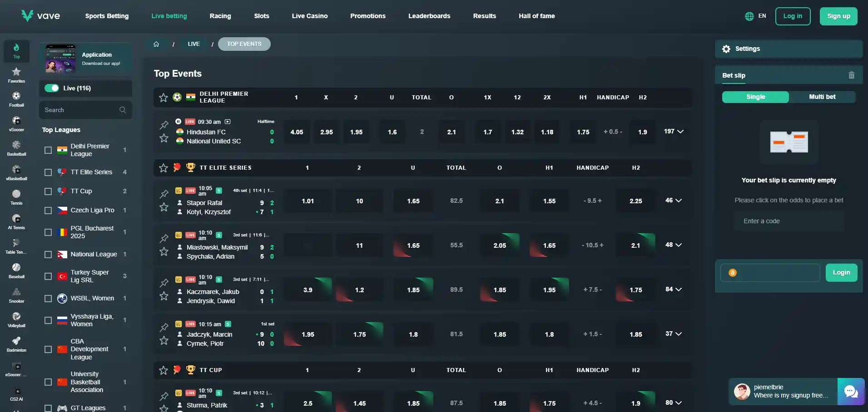This screenshot has width=868, height=412.
Task: Expand 37 more markets for Jadczyk match
Action: point(674,334)
